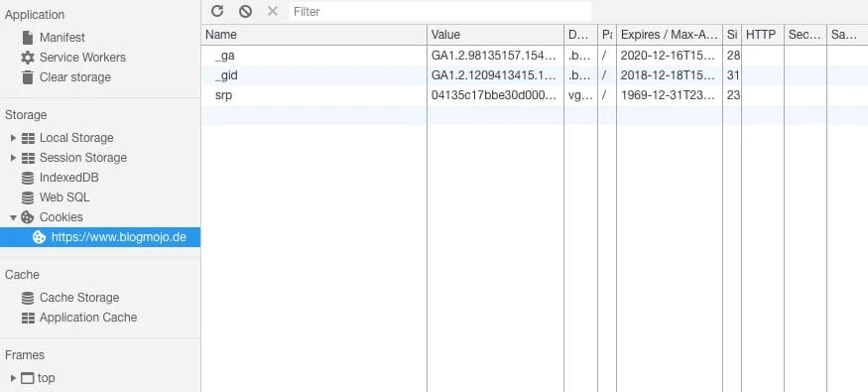Open Application Cache entry
Viewport: 868px width, 392px height.
pos(88,318)
